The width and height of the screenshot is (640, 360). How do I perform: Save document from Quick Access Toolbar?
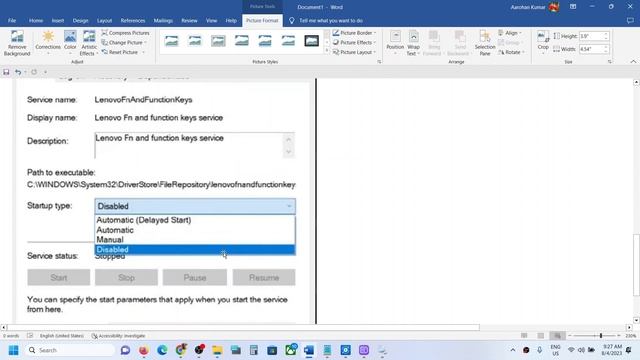tap(6, 72)
